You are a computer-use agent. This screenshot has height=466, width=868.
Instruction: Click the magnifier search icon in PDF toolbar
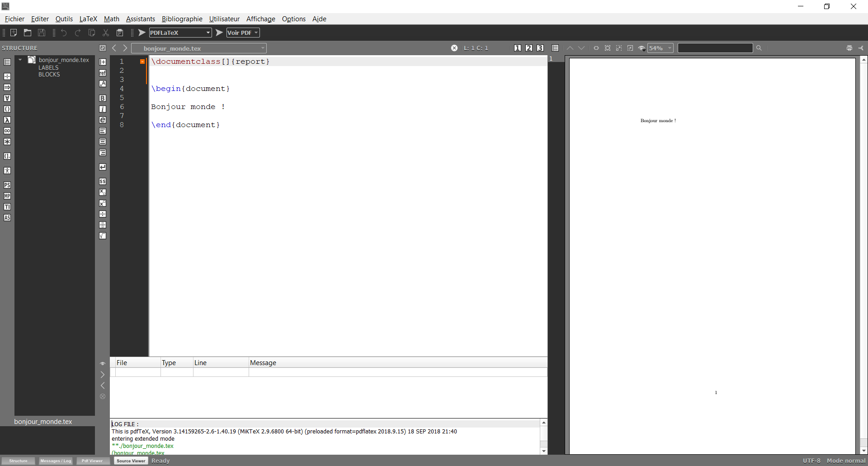759,48
